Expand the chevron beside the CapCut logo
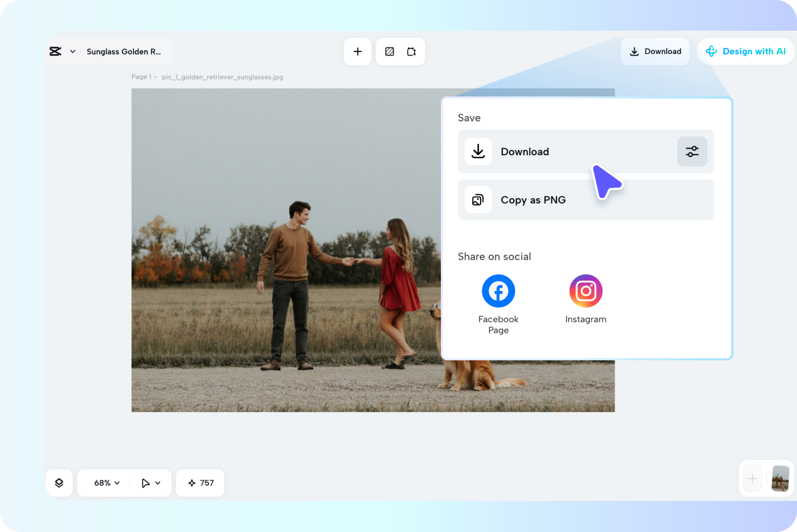The image size is (797, 532). pos(73,51)
